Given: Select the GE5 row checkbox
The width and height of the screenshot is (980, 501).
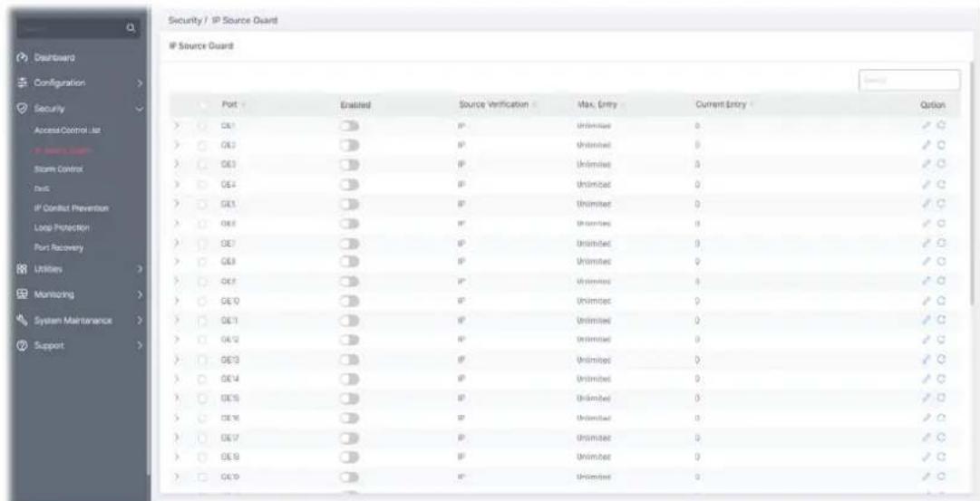Looking at the screenshot, I should (x=202, y=204).
